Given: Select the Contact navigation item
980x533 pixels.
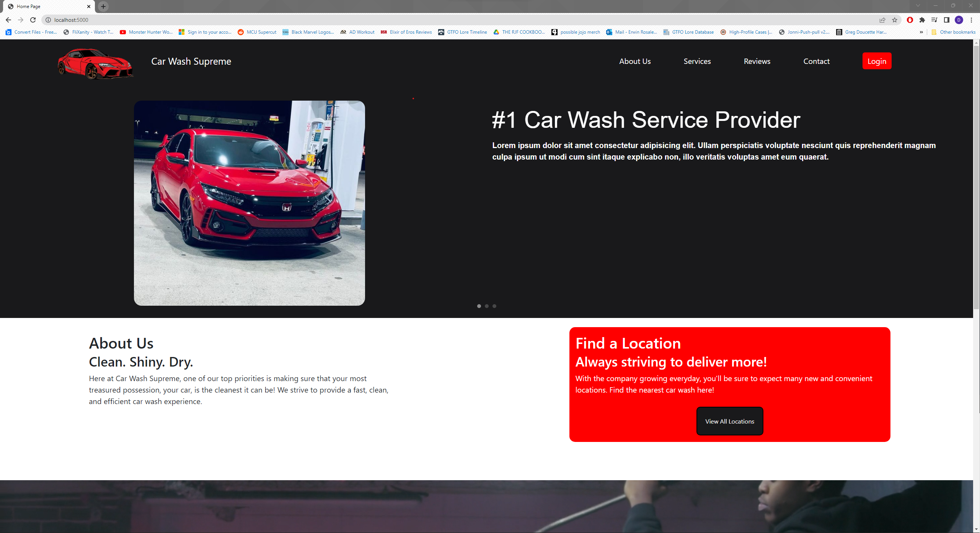Looking at the screenshot, I should tap(816, 61).
